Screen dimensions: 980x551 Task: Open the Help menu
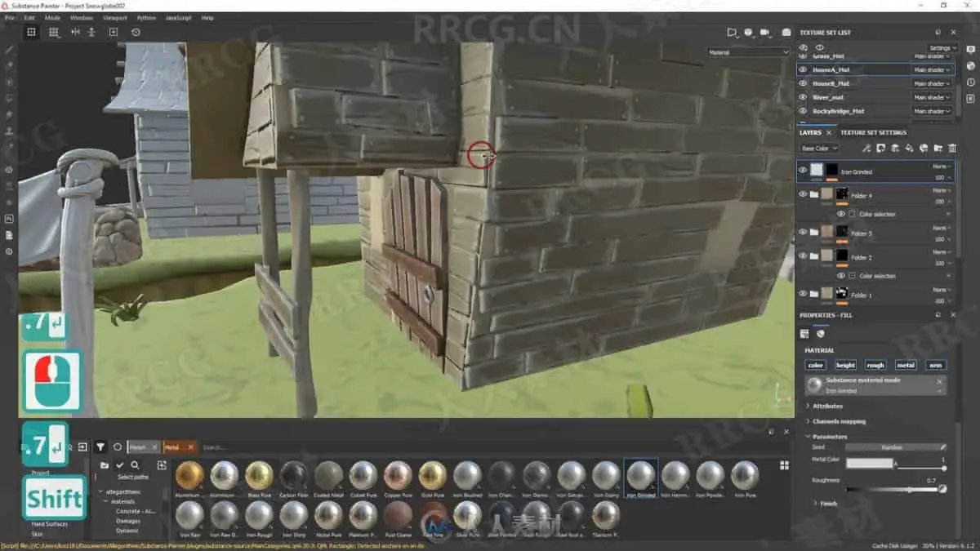click(x=207, y=17)
